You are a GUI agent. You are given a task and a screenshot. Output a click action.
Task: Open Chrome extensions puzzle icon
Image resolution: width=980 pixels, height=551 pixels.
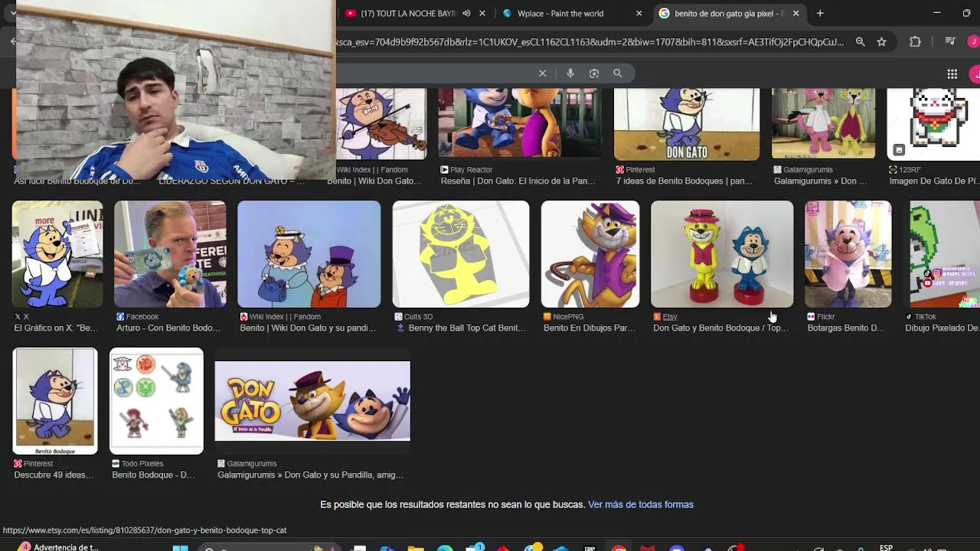pyautogui.click(x=915, y=42)
